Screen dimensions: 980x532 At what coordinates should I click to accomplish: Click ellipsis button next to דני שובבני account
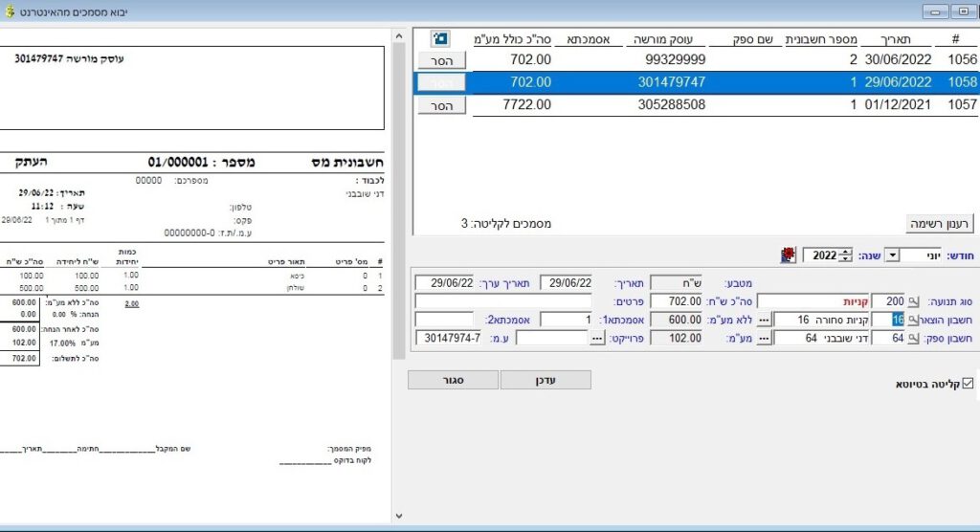pos(764,338)
